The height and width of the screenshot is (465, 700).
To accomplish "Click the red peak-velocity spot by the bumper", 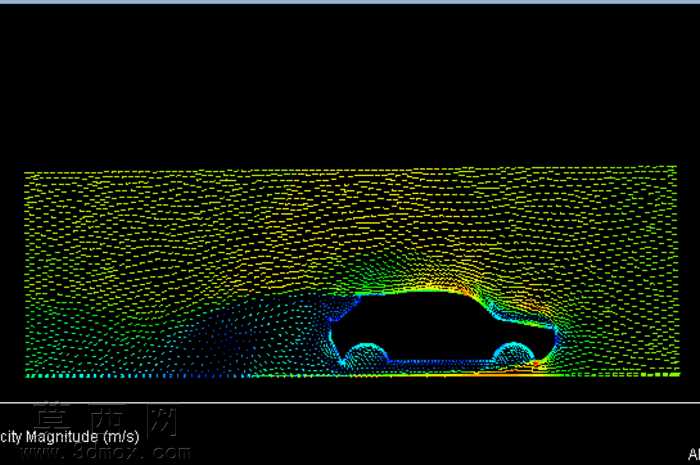I will tap(538, 365).
